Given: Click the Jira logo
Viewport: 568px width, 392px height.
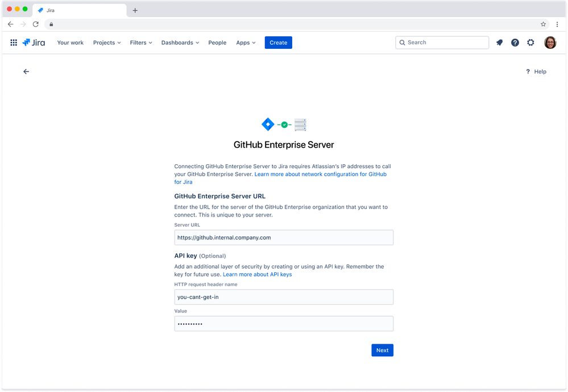Looking at the screenshot, I should tap(34, 43).
